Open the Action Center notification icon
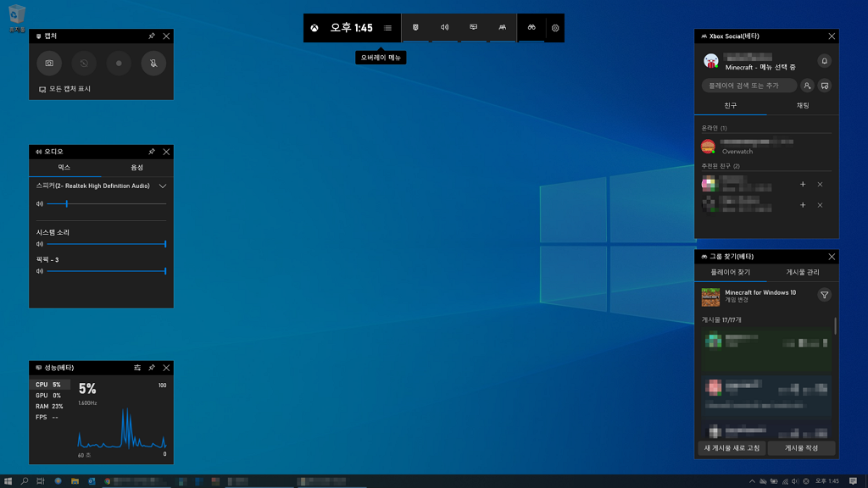868x488 pixels. pyautogui.click(x=853, y=481)
